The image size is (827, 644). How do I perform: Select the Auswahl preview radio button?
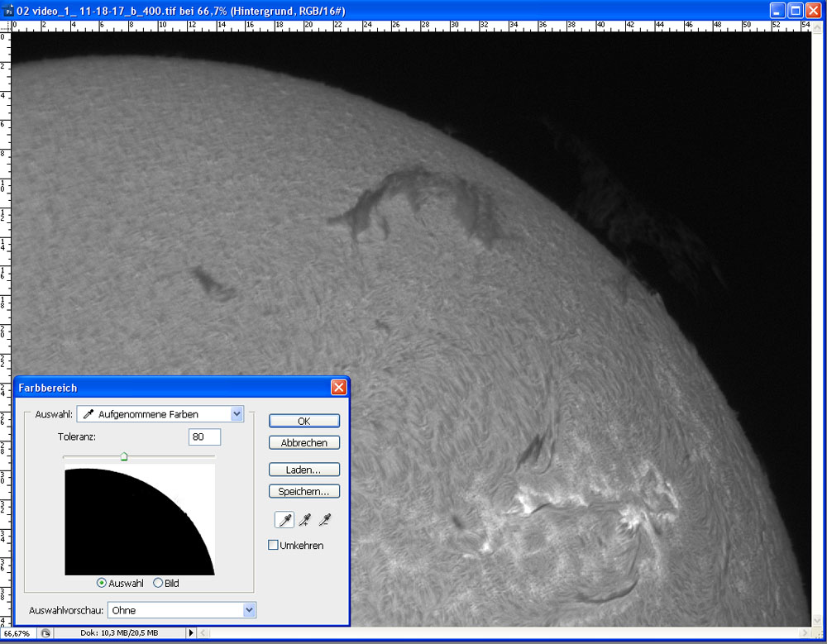tap(102, 583)
